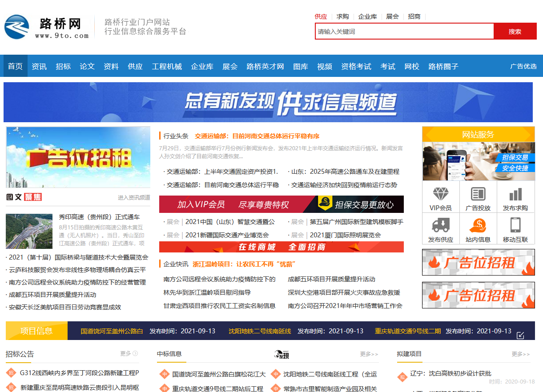
Task: Open 资格考试 in the navigation bar
Action: (356, 66)
